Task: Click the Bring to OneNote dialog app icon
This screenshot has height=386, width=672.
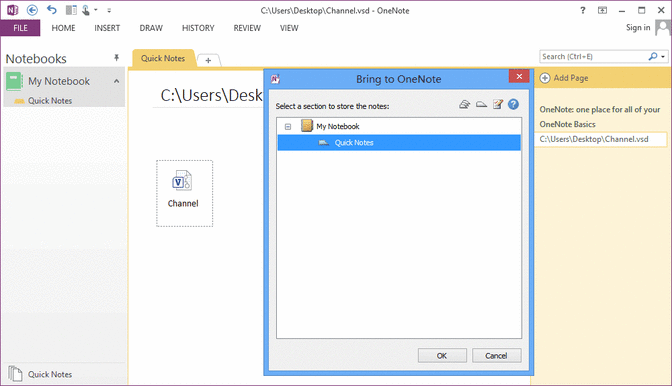Action: pyautogui.click(x=275, y=79)
